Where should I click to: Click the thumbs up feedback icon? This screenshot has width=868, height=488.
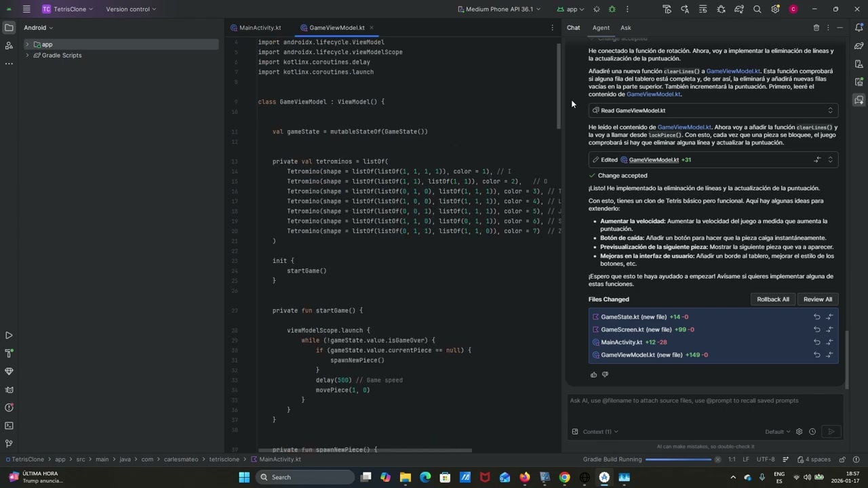593,374
